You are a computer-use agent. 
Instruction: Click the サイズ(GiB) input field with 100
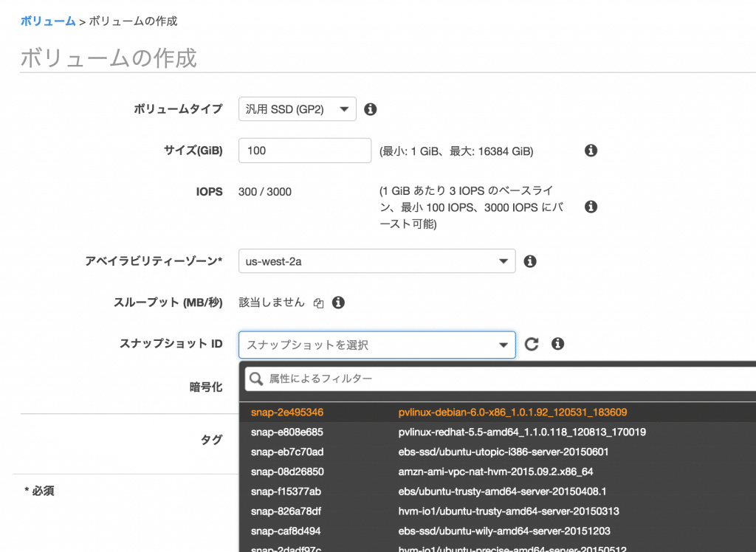pyautogui.click(x=305, y=151)
